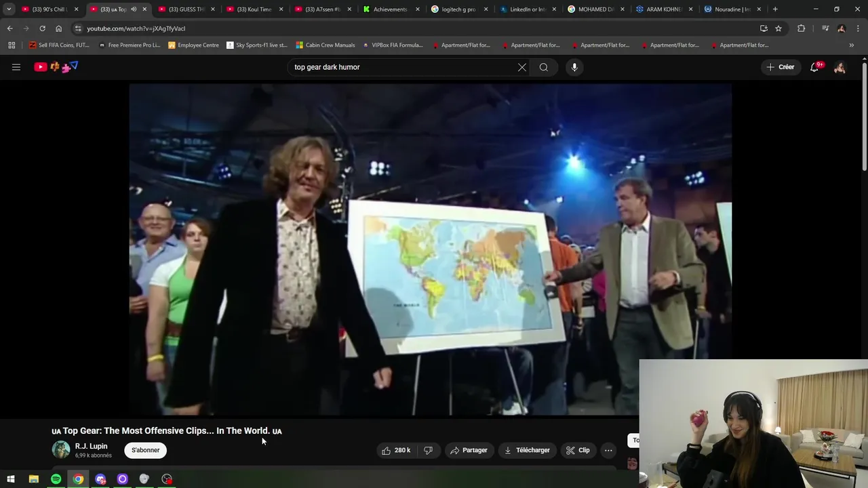This screenshot has height=488, width=868.
Task: Open a new Chrome tab
Action: 775,9
